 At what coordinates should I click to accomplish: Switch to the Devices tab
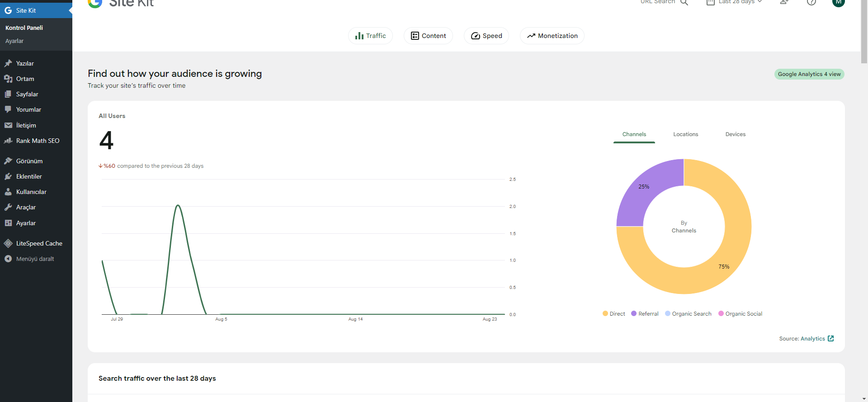pos(735,134)
